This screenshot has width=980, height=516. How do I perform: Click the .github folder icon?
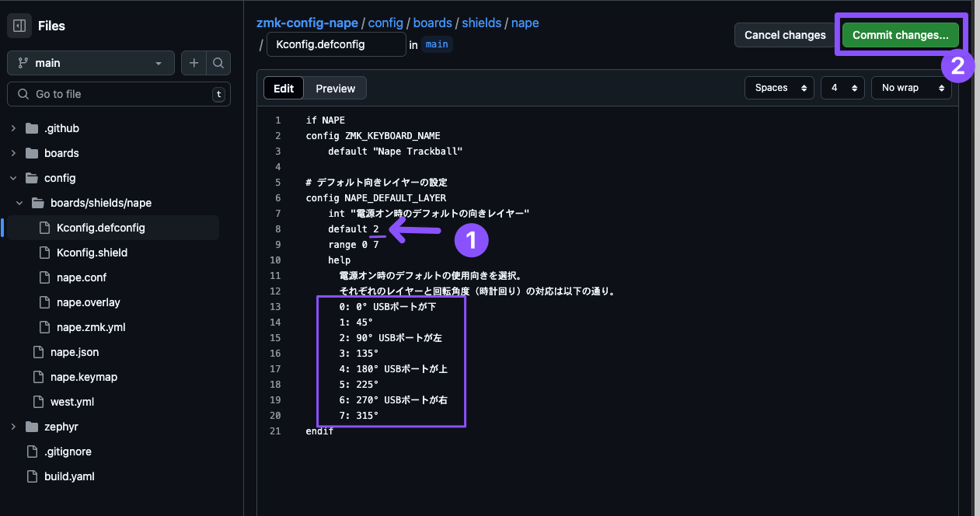(32, 128)
